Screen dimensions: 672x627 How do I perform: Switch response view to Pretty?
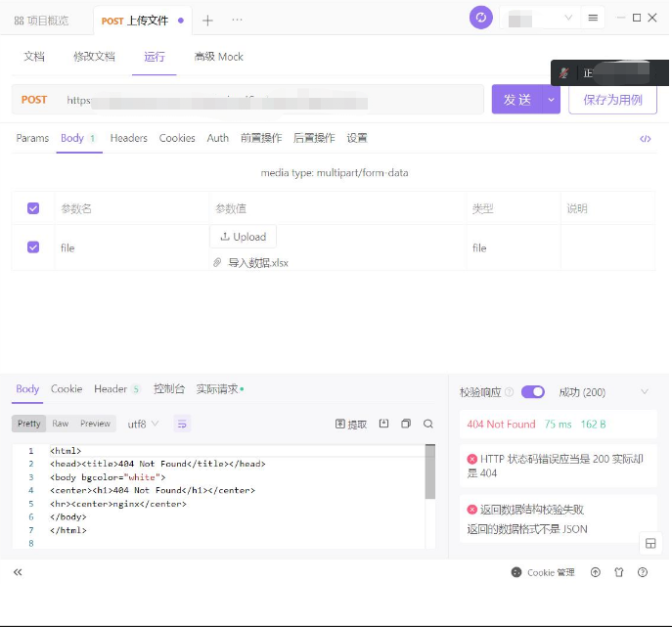coord(28,424)
